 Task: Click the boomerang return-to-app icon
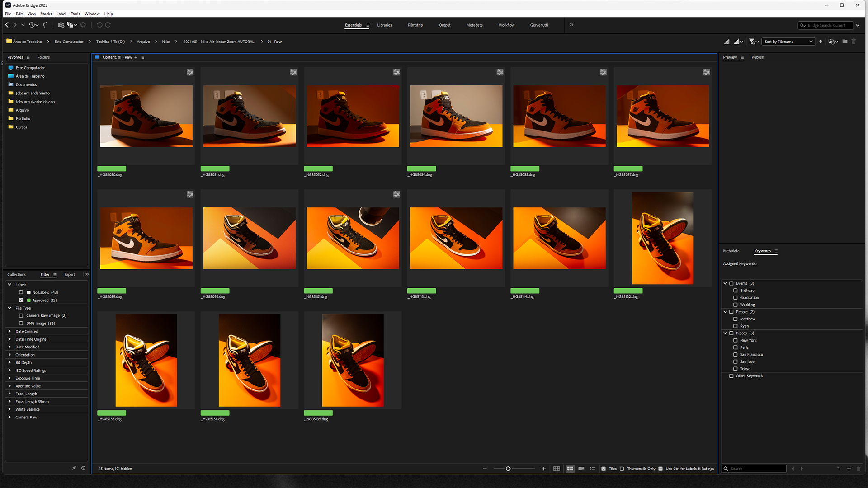click(x=45, y=25)
